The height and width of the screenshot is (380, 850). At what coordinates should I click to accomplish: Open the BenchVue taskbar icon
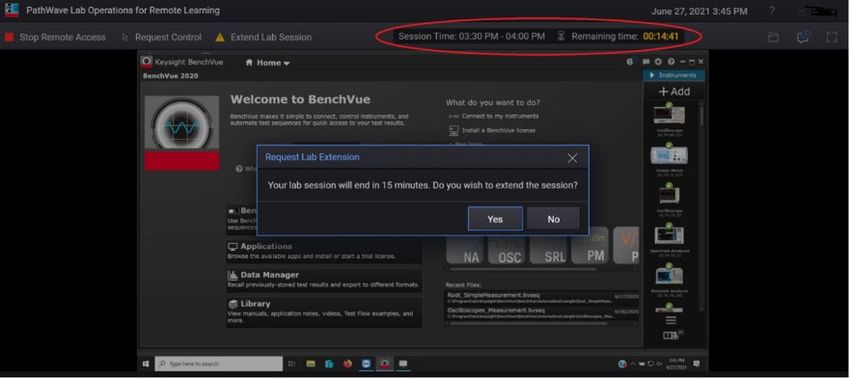pos(384,364)
